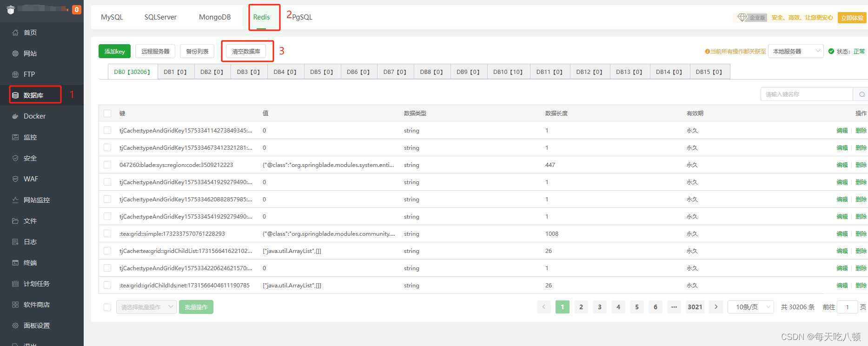Click the previous page arrow

(x=544, y=307)
